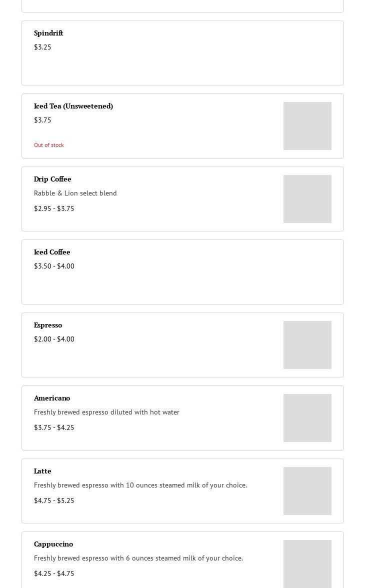Click the Drip Coffee image placeholder
Screen dimensions: 365x588
307,199
